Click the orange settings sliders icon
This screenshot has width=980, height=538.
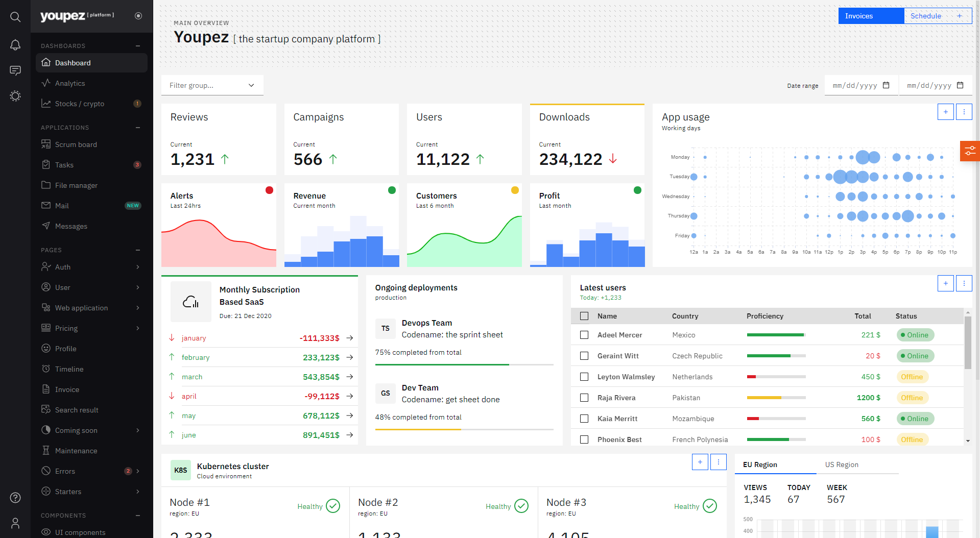click(x=970, y=151)
